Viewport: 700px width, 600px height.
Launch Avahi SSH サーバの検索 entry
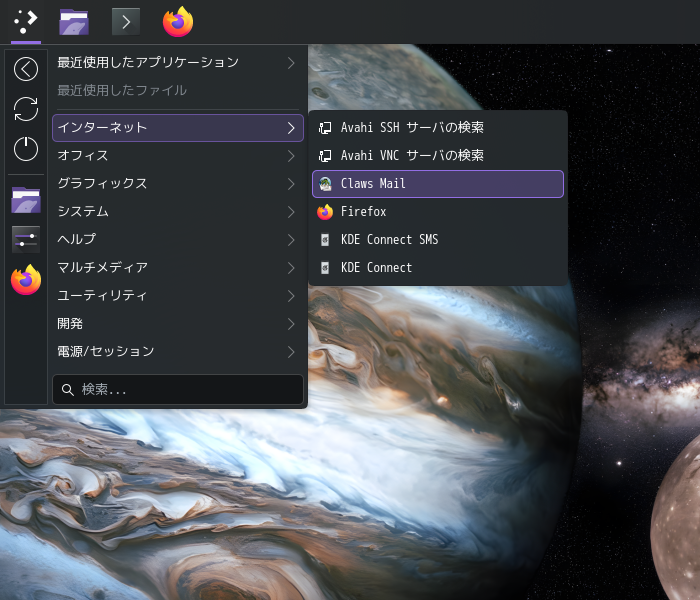click(x=438, y=128)
